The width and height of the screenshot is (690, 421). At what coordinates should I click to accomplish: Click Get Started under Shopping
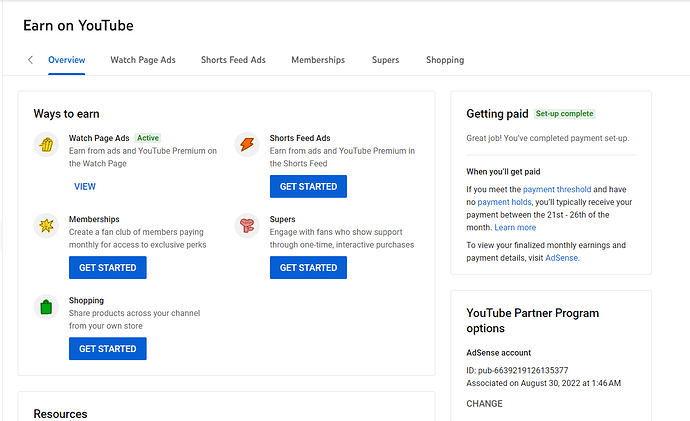[108, 349]
